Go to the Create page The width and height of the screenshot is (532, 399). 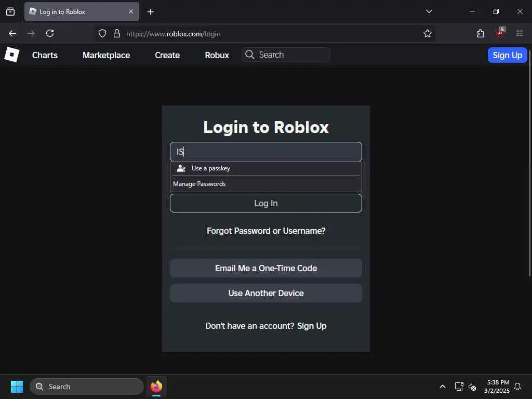[x=167, y=55]
